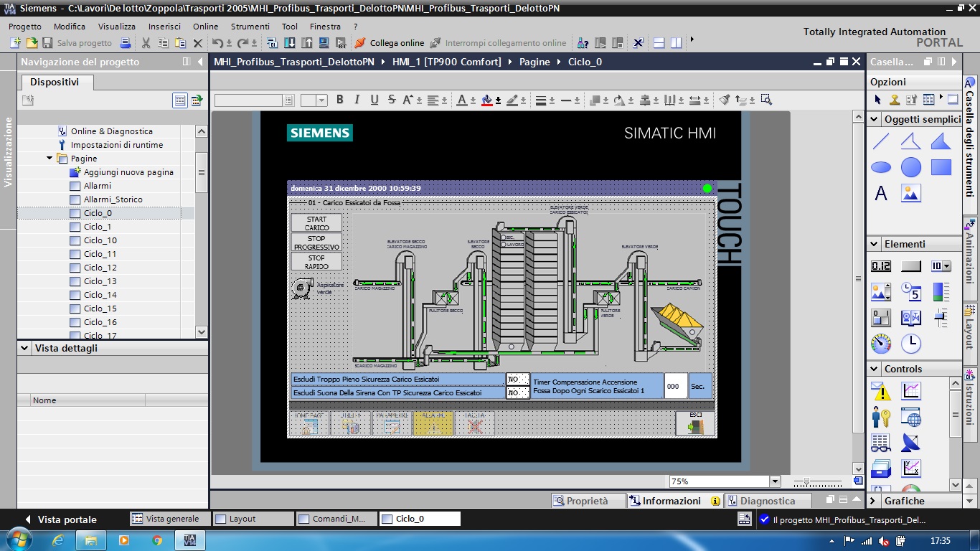The image size is (980, 551).
Task: Toggle Bold formatting
Action: pos(340,100)
